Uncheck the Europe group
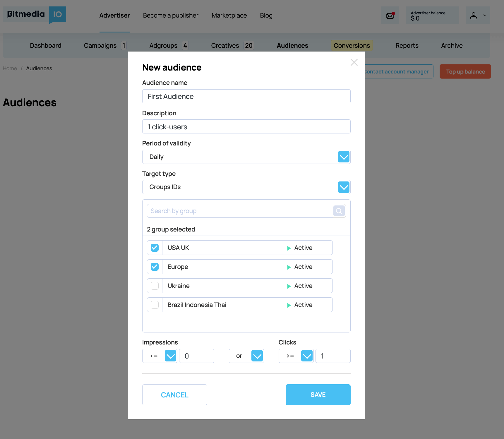504x439 pixels. [154, 267]
